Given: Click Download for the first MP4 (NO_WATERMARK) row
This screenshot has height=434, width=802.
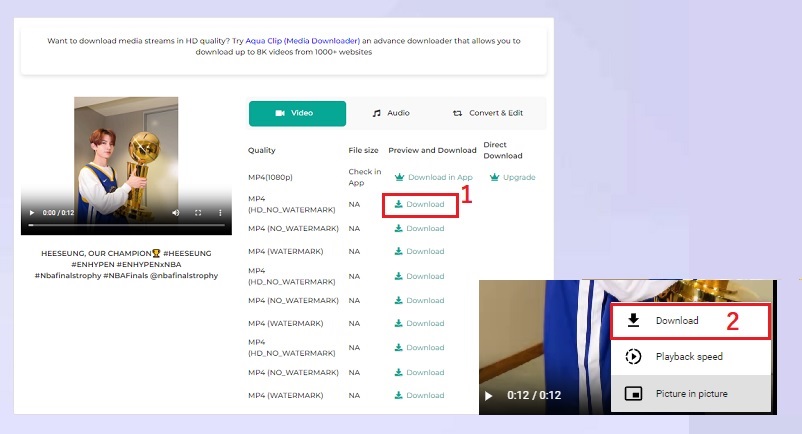Looking at the screenshot, I should point(419,229).
